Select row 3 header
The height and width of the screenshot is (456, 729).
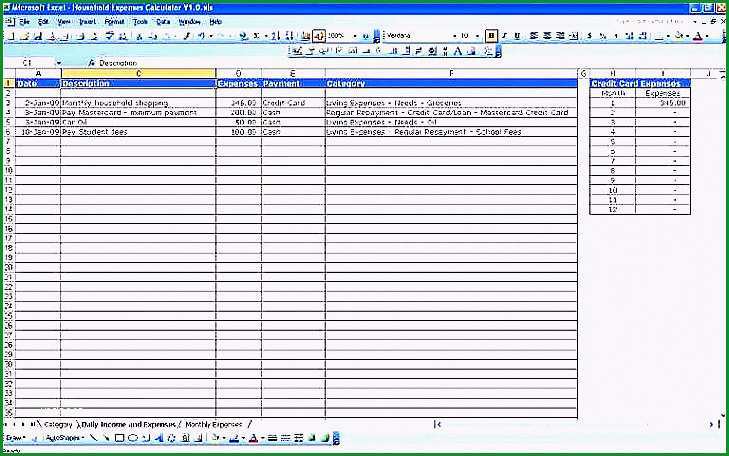point(9,103)
